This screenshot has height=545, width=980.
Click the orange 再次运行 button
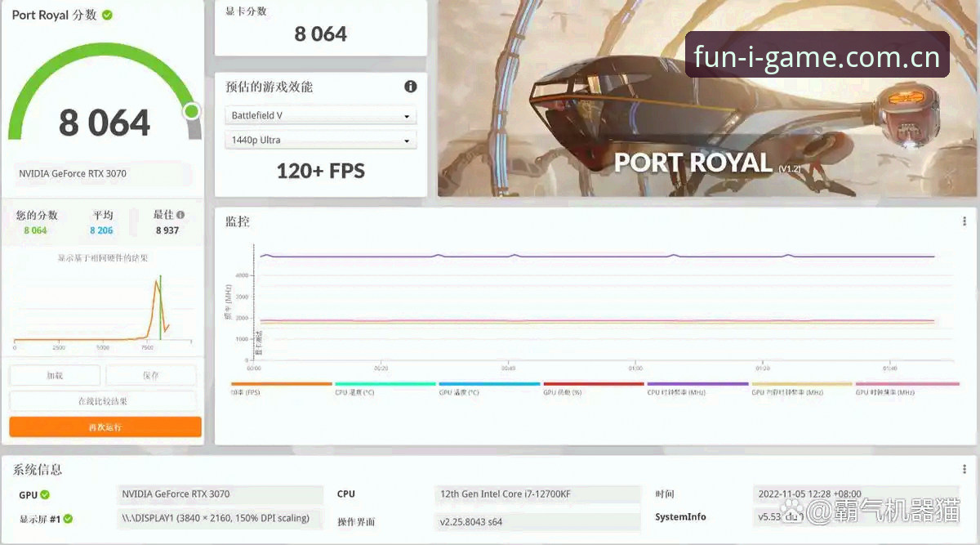click(x=105, y=427)
